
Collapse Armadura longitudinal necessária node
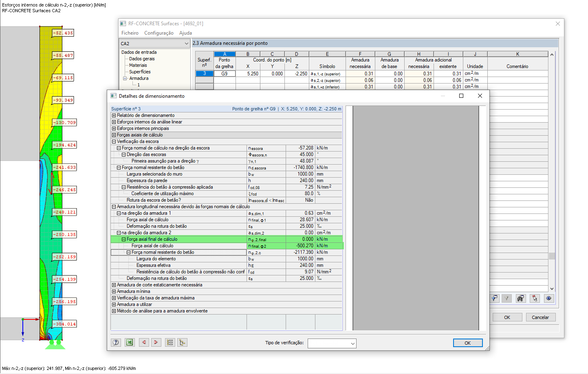click(114, 207)
